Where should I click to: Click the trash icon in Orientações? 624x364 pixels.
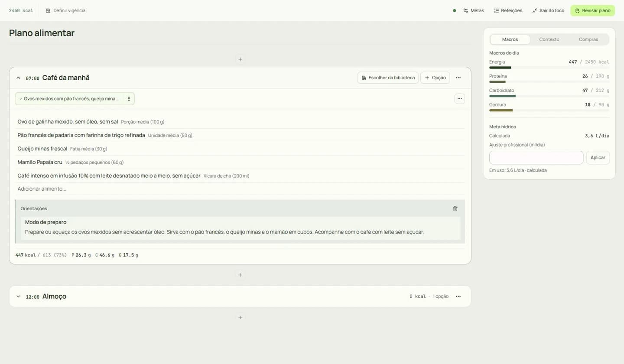point(455,208)
